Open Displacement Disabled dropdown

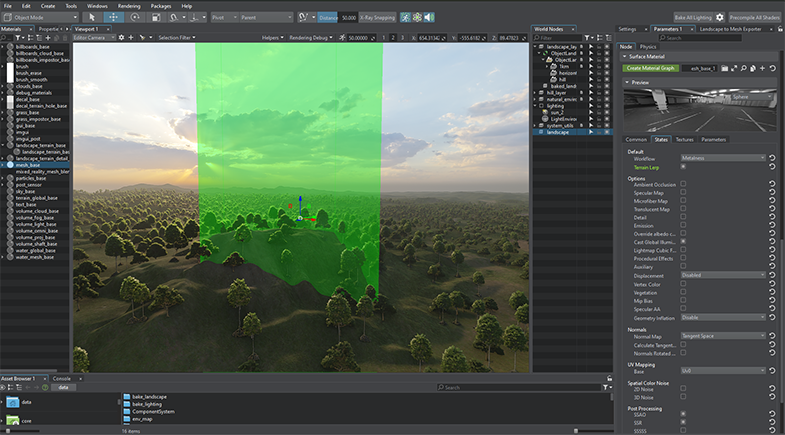pyautogui.click(x=723, y=275)
